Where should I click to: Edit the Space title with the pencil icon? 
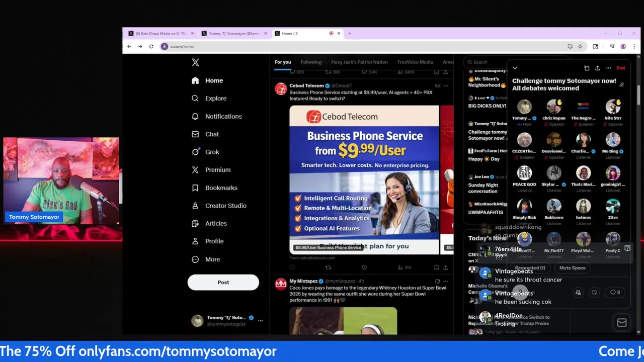[621, 84]
